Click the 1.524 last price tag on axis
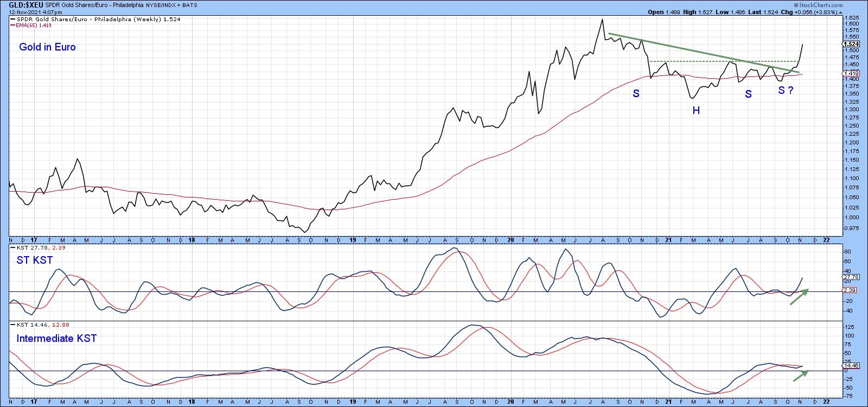Image resolution: width=868 pixels, height=407 pixels. [851, 44]
